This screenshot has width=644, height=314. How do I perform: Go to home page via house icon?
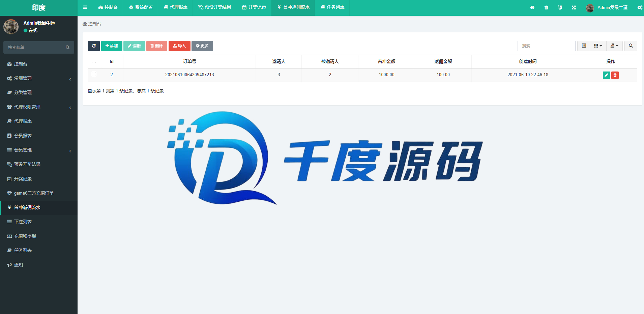click(532, 7)
